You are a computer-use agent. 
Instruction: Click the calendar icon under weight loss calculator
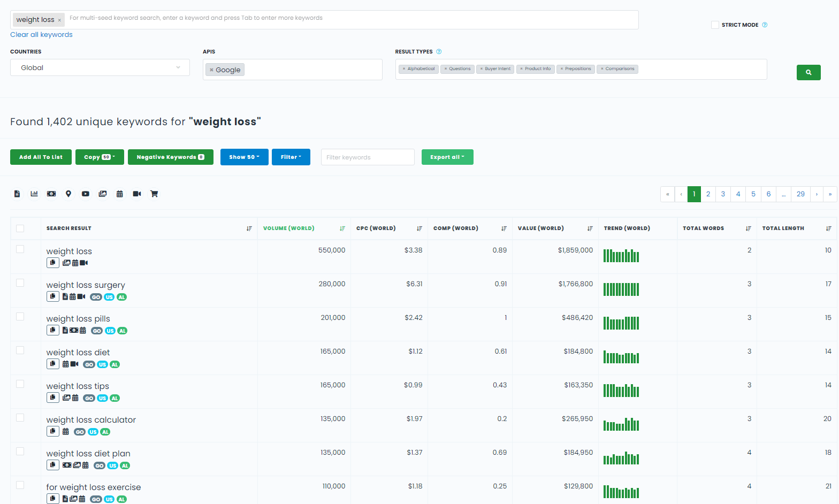point(66,431)
